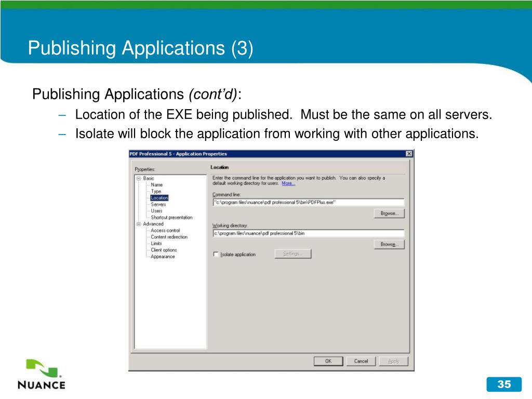Browse for the command line executable
The image size is (532, 399).
pyautogui.click(x=389, y=214)
